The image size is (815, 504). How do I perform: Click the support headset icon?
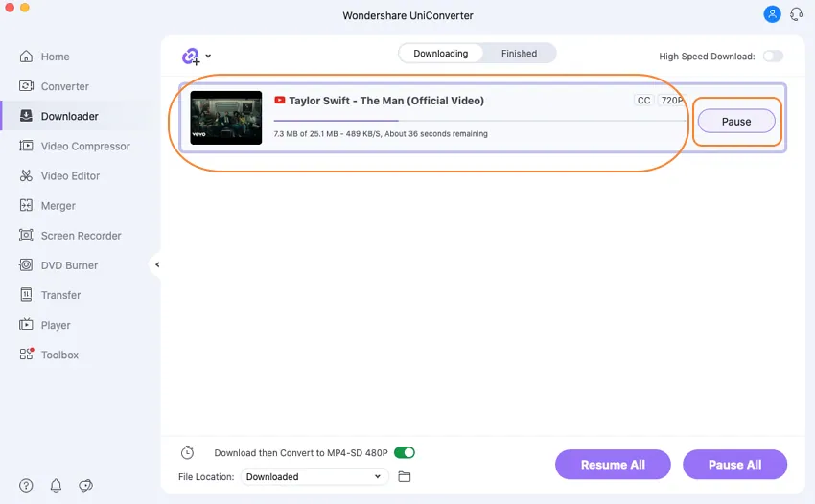pyautogui.click(x=796, y=14)
